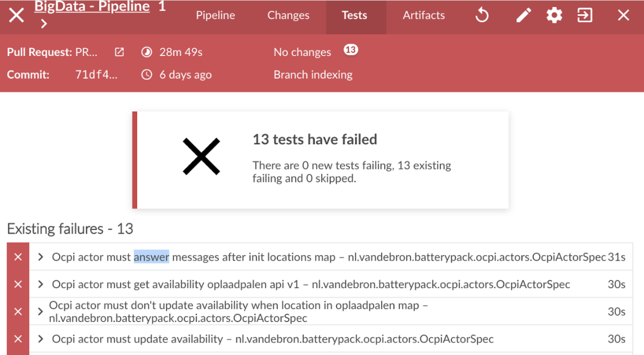Open pull request external link icon
Screen dimensions: 644x355
click(x=119, y=52)
